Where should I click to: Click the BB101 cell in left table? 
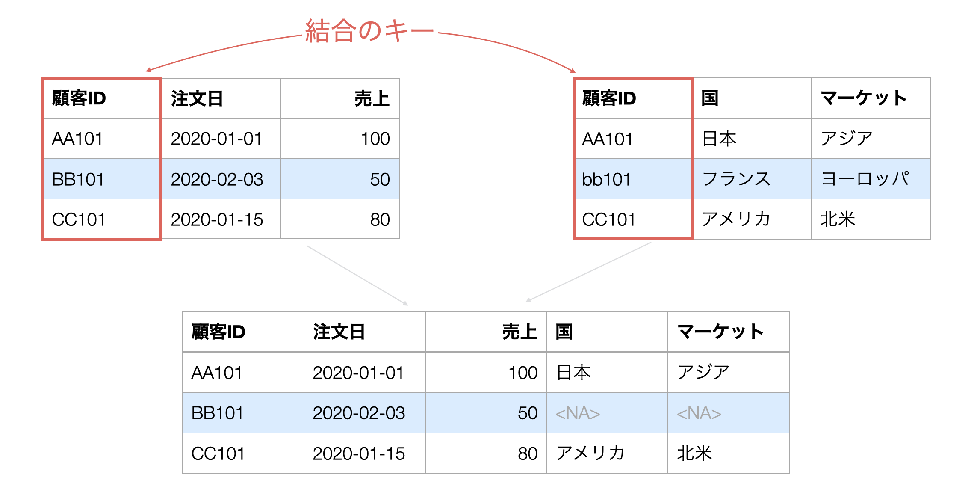pos(102,179)
